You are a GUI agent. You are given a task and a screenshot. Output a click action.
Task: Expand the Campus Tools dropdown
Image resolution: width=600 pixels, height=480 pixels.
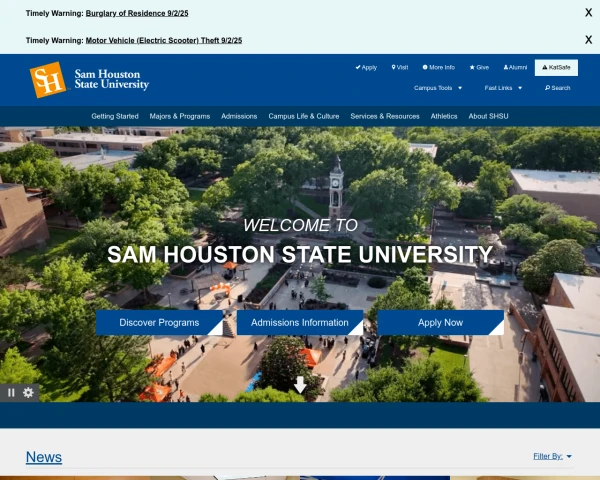tap(438, 88)
